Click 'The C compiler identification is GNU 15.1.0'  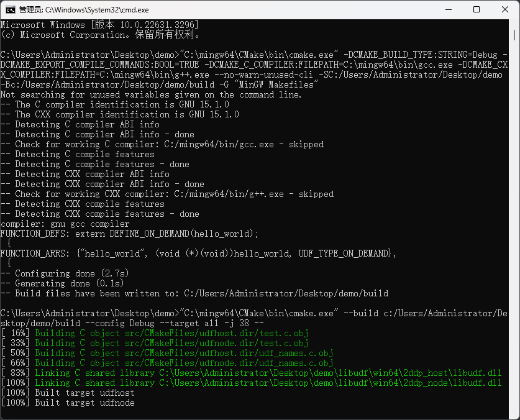coord(115,104)
